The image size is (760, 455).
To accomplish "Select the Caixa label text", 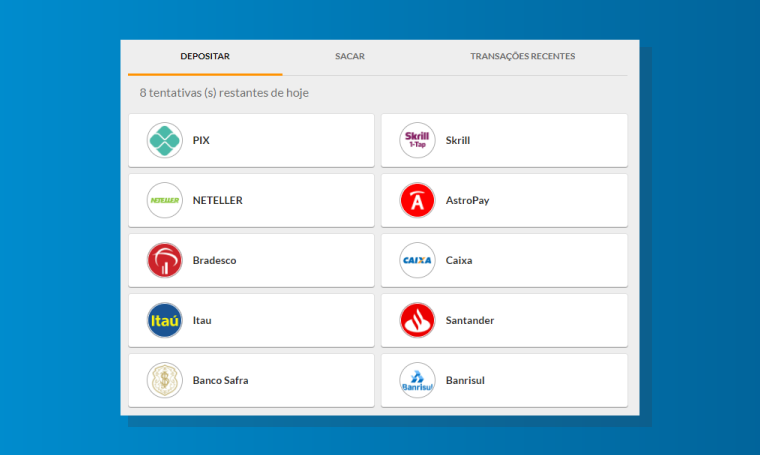I will (x=459, y=261).
